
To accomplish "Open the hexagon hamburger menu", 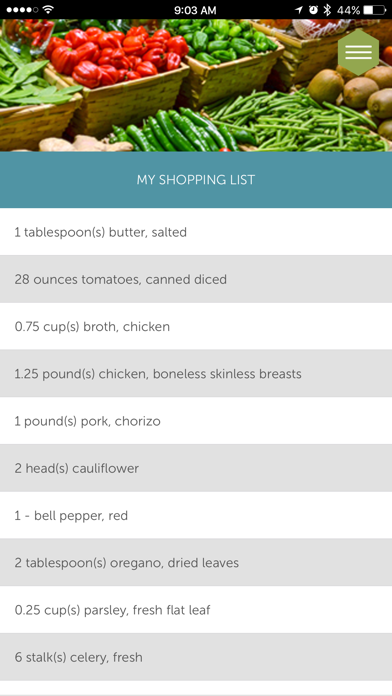I will coord(358,52).
